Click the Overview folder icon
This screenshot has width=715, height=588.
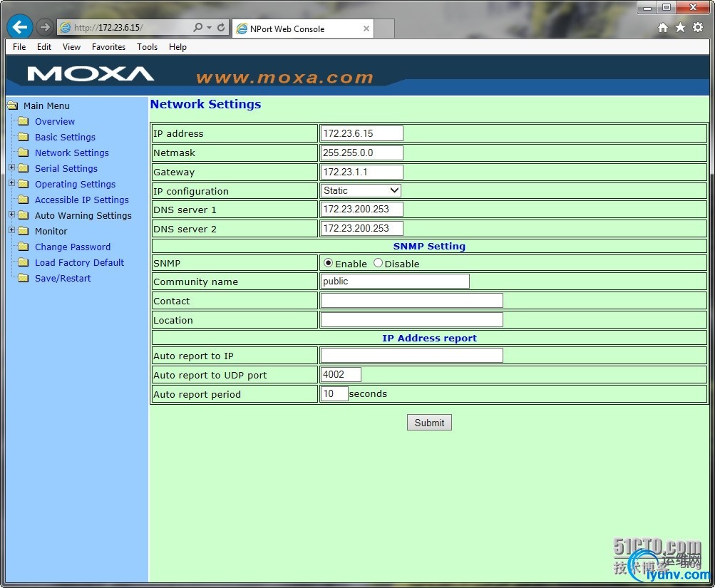(x=24, y=121)
